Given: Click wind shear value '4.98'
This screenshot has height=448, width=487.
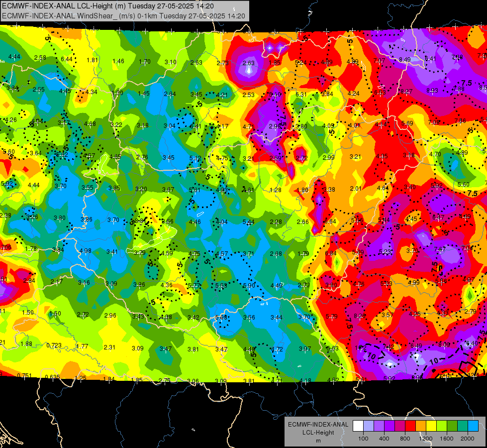Looking at the screenshot, I should click(86, 250).
